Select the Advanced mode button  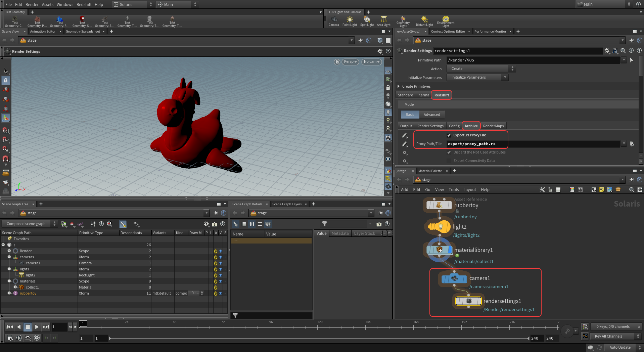[432, 115]
